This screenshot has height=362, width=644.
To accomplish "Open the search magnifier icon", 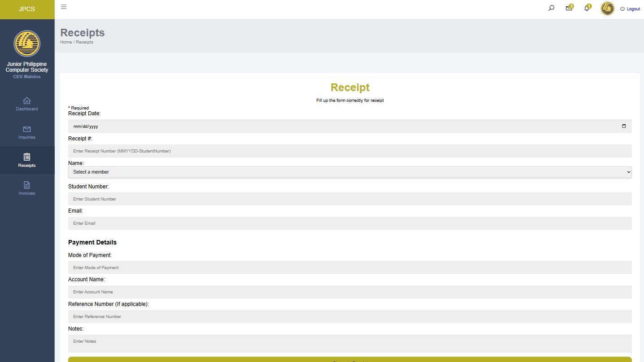I will point(551,8).
